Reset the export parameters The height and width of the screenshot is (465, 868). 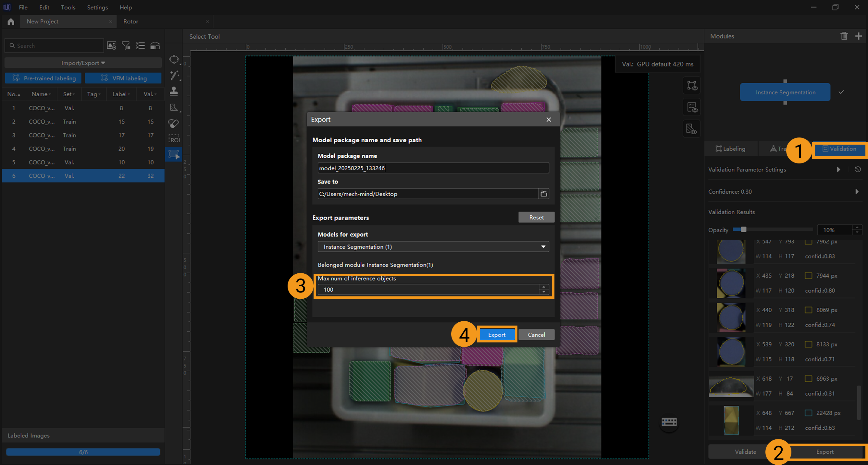tap(536, 218)
